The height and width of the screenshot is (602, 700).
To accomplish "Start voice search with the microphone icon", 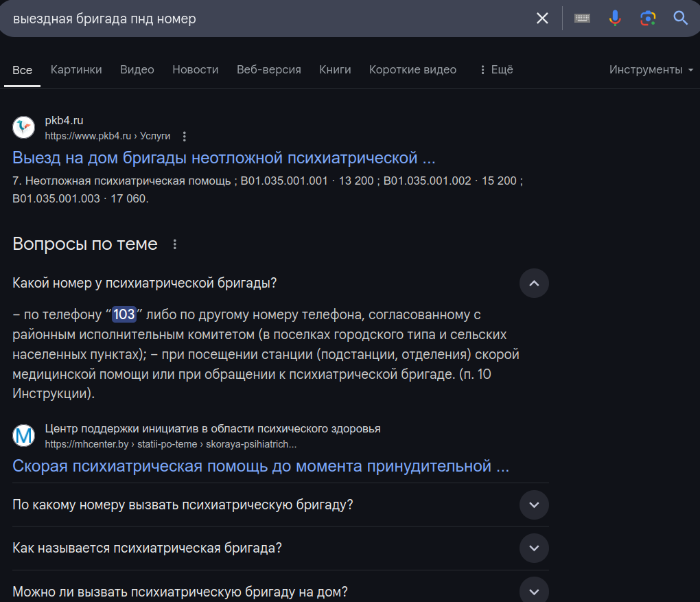I will point(615,19).
